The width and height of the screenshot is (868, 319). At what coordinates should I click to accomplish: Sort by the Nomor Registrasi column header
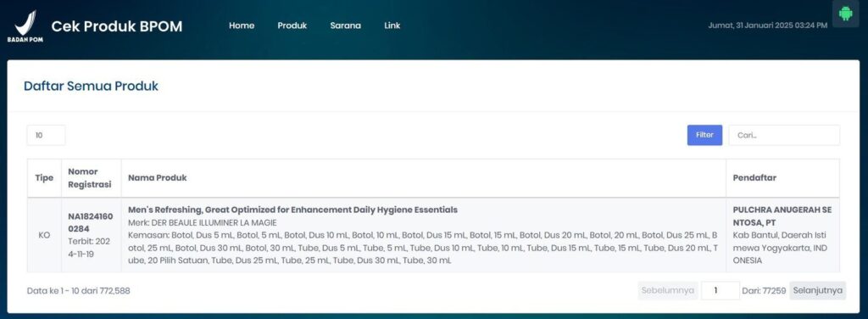92,178
